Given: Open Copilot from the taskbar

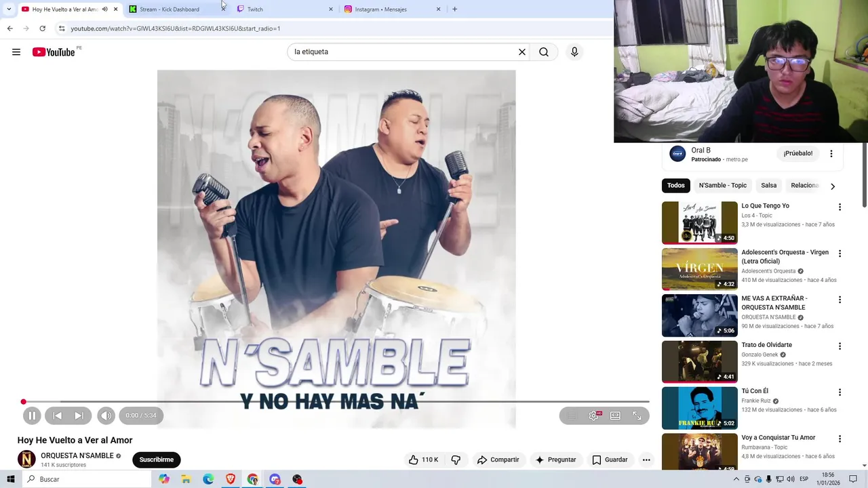Looking at the screenshot, I should pos(163,479).
